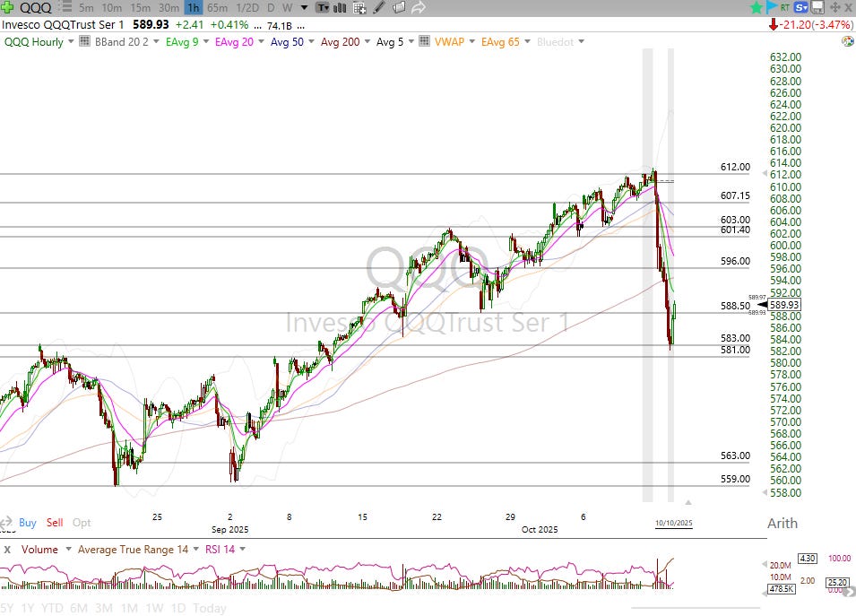
Task: Click the red down-arrow change icon
Action: [x=773, y=24]
